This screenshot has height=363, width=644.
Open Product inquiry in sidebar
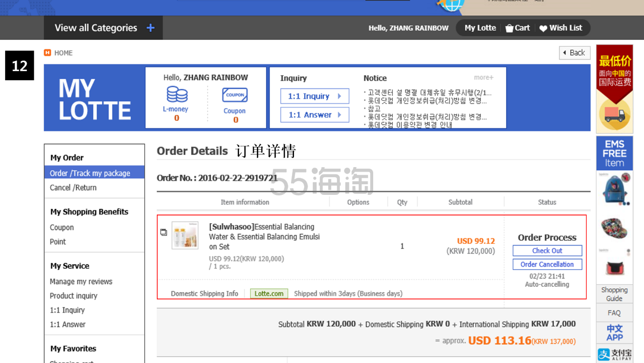coord(73,295)
